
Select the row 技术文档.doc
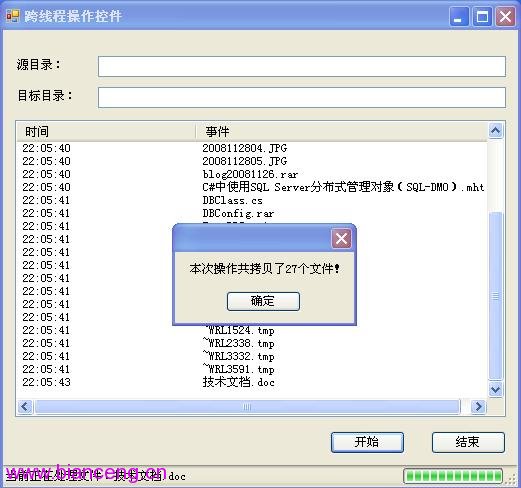[252, 382]
